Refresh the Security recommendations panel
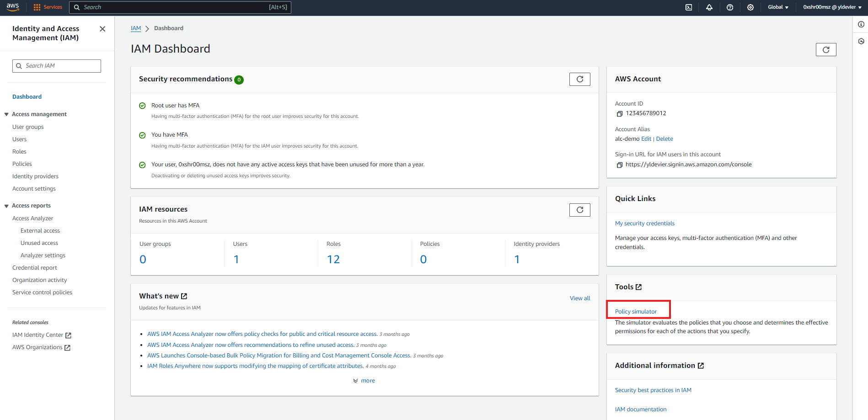 (579, 79)
